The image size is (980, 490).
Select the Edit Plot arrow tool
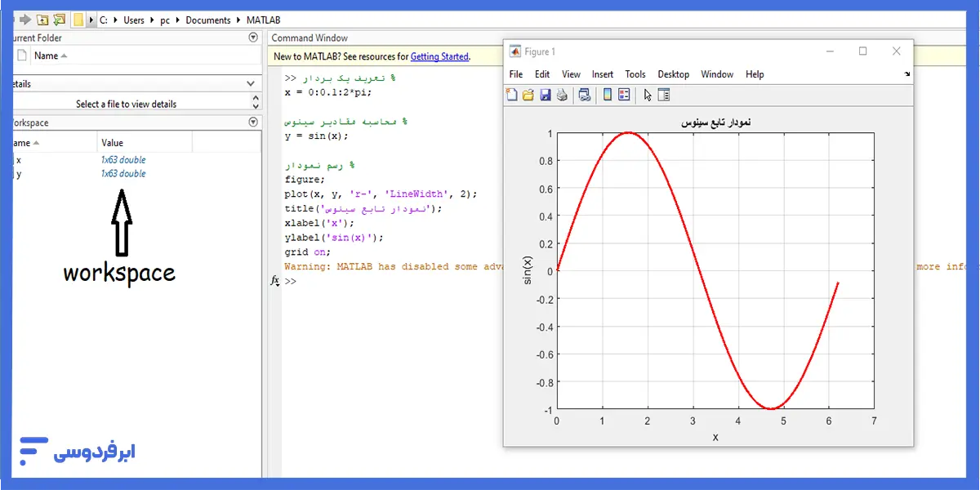pos(648,95)
